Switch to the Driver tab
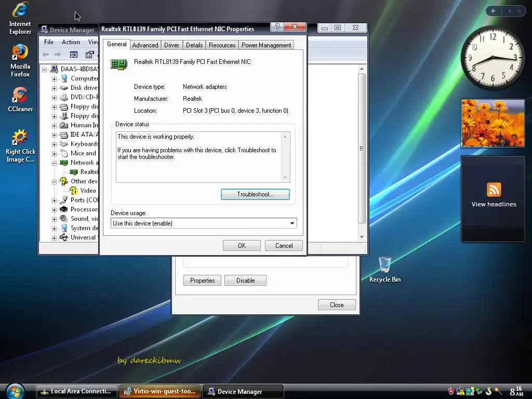The height and width of the screenshot is (399, 532). tap(171, 45)
